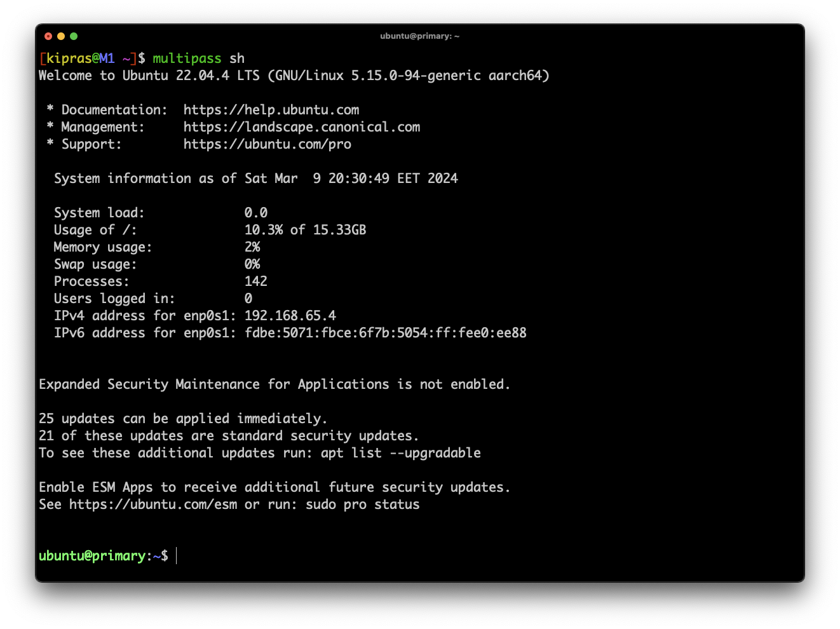This screenshot has width=840, height=629.
Task: Select the disk usage value 10.3% of 15.33GB
Action: coord(306,230)
